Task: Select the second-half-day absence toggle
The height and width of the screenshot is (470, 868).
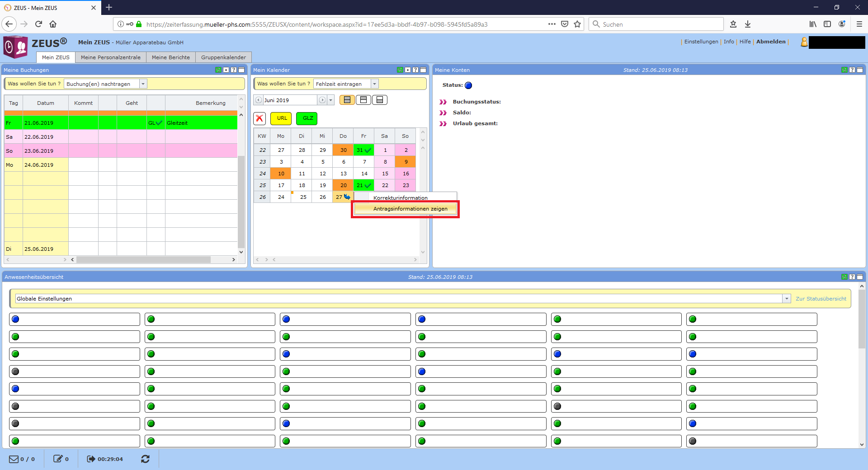Action: [x=380, y=100]
